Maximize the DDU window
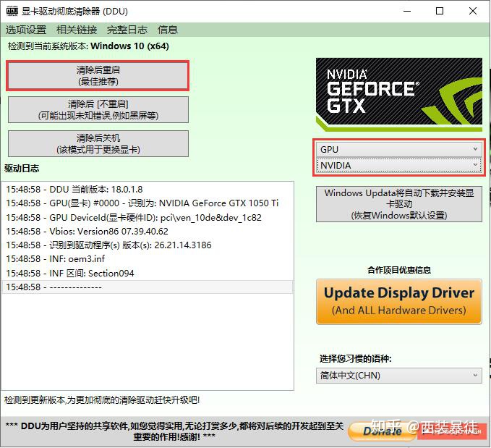This screenshot has width=491, height=448. [440, 12]
